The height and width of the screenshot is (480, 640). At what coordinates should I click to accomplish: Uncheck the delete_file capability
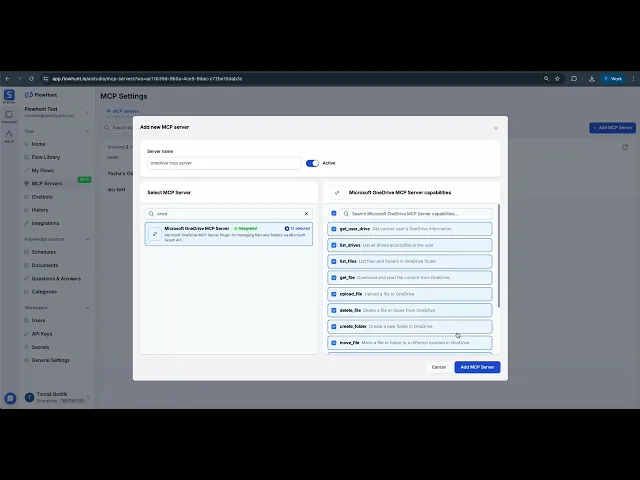334,310
